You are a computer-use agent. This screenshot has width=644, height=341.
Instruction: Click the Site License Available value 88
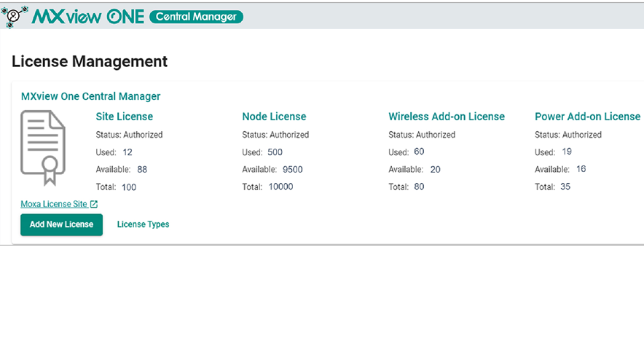click(x=142, y=170)
